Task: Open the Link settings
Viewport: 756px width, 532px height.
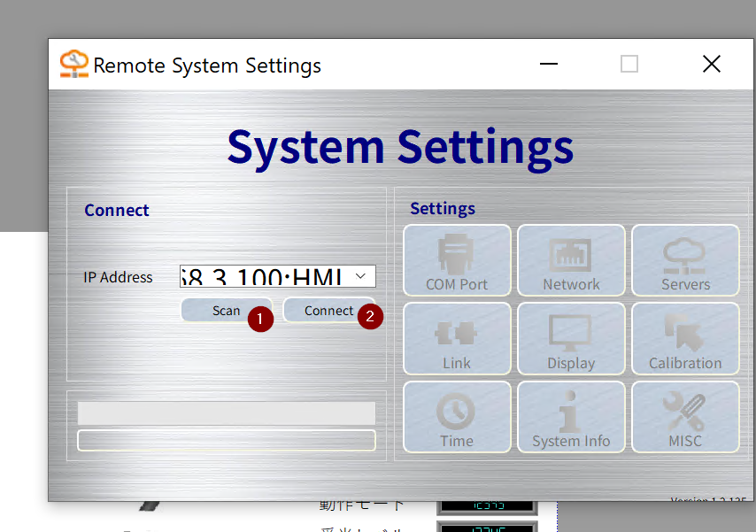Action: 457,338
